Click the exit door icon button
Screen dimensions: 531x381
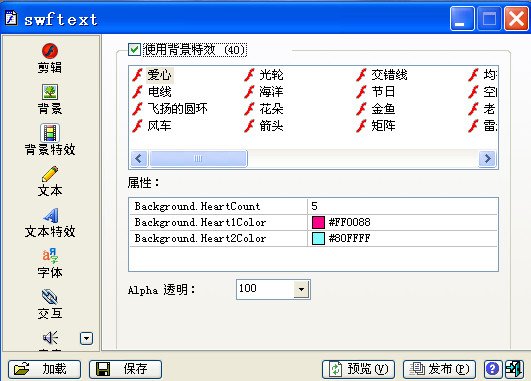coord(513,369)
